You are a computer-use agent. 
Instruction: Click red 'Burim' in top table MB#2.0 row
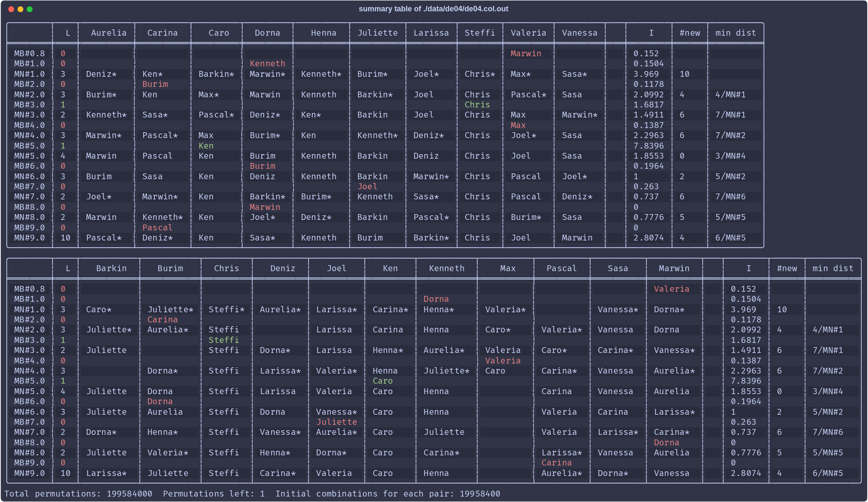[x=155, y=84]
